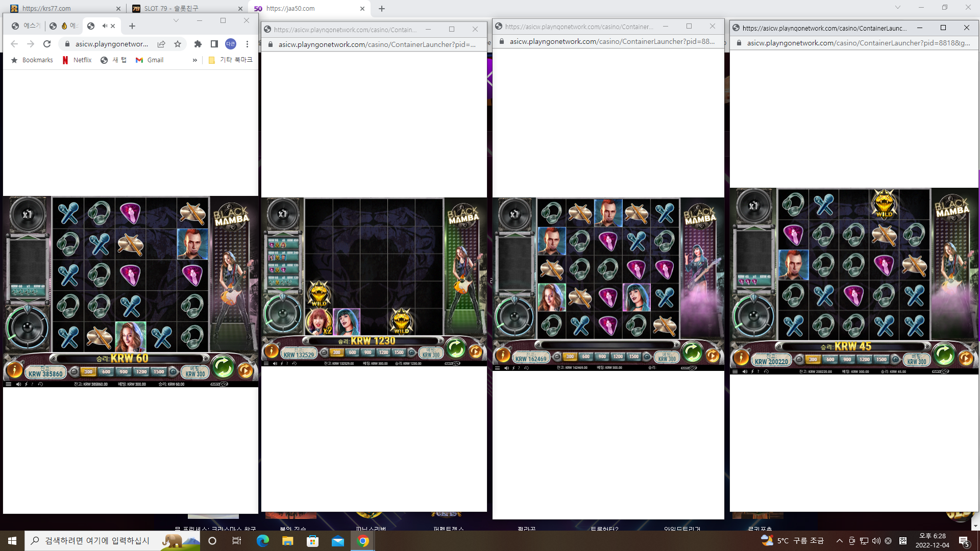Open the taskbar clock and calendar

[x=933, y=541]
